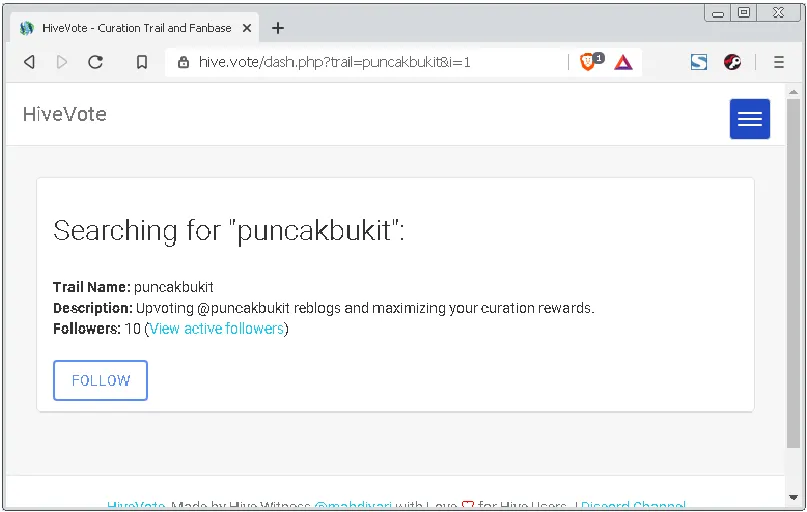Click the HiveVote brand logo text

point(65,114)
